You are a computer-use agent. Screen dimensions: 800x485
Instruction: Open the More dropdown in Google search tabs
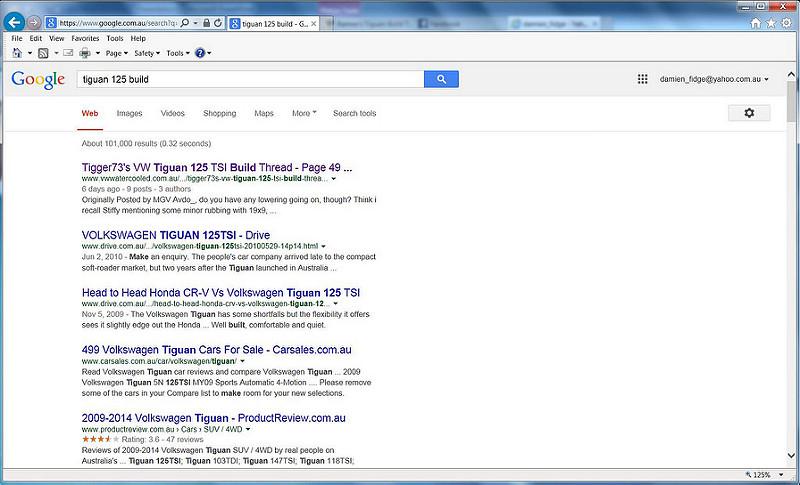pyautogui.click(x=304, y=113)
